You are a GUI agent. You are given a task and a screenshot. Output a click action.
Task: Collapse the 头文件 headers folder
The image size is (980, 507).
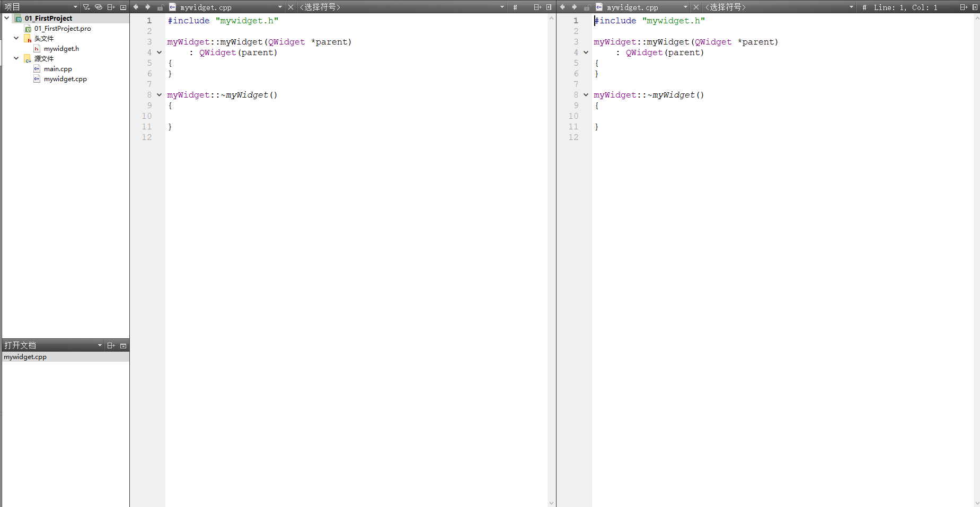coord(16,38)
